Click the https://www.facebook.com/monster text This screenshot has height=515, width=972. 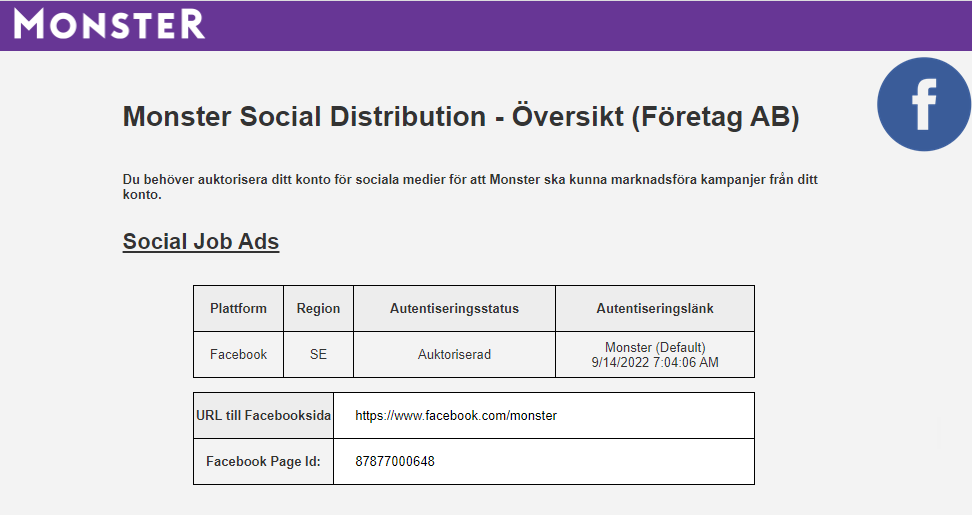click(456, 415)
